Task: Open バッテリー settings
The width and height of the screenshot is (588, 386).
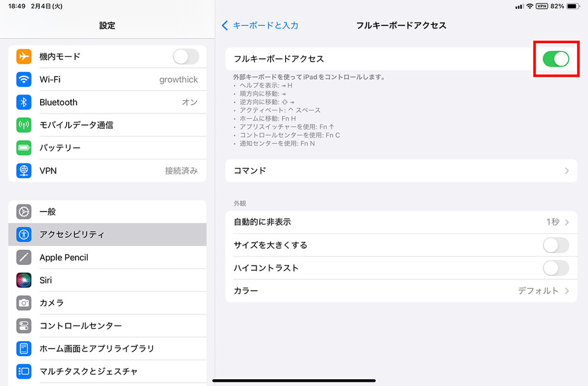Action: click(107, 148)
